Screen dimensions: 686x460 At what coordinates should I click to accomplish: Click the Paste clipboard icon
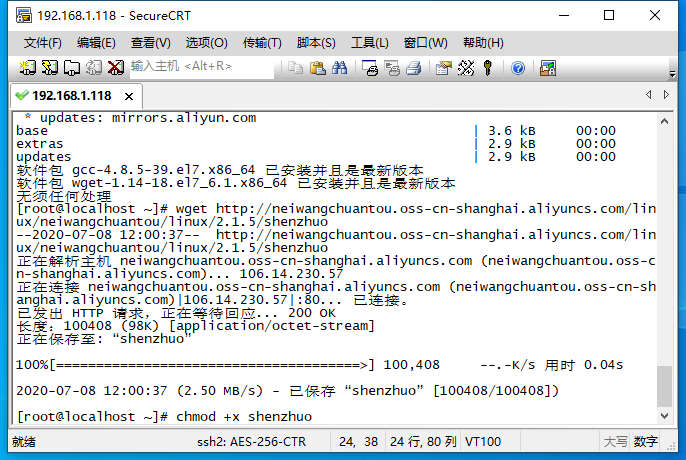pos(317,68)
